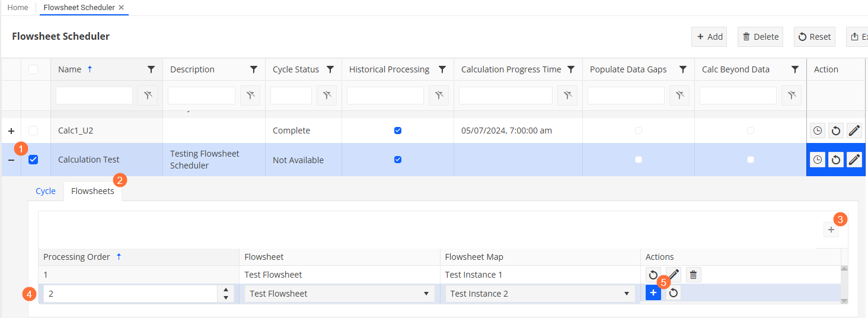
Task: Clear the Calculation Progress Time filter
Action: point(567,96)
